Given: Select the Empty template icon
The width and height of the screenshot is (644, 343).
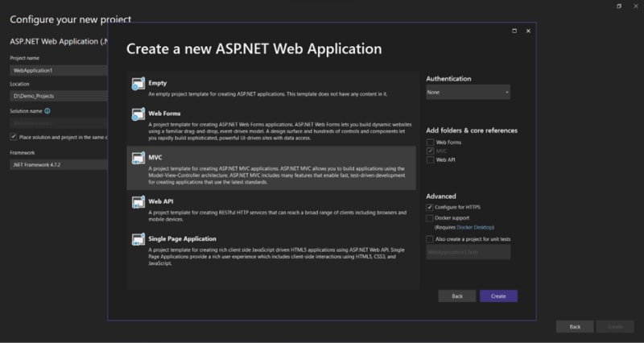Looking at the screenshot, I should tap(138, 84).
